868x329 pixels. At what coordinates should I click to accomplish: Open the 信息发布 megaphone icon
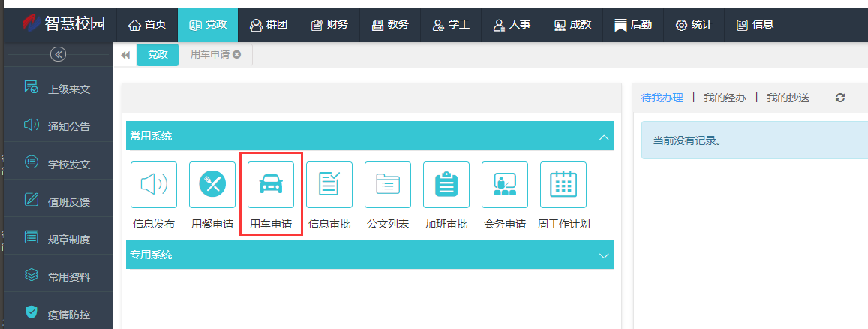click(154, 185)
